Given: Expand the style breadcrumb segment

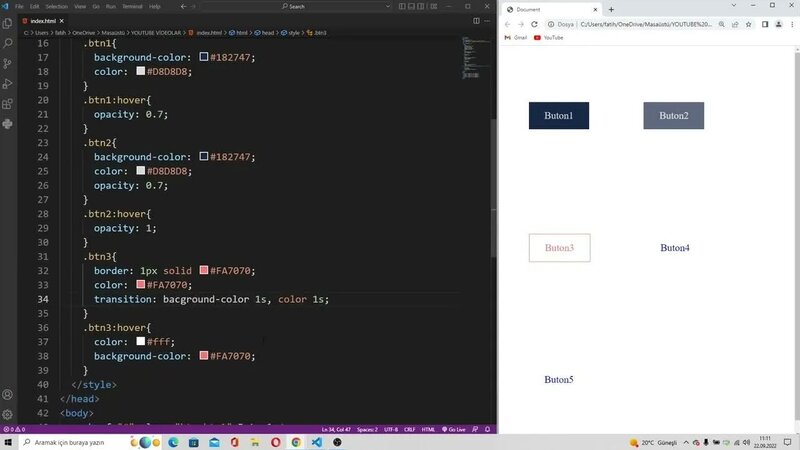Looking at the screenshot, I should (x=293, y=33).
